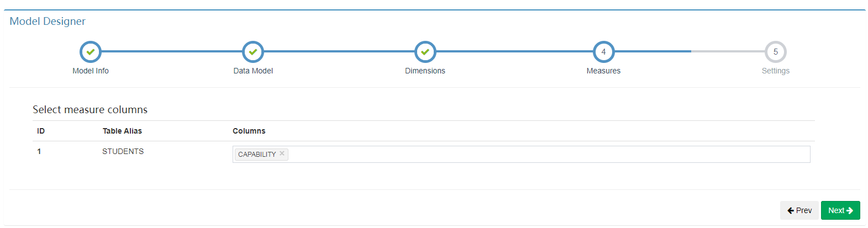Viewport: 868px width, 228px height.
Task: Go back with the Prev button
Action: click(x=799, y=210)
